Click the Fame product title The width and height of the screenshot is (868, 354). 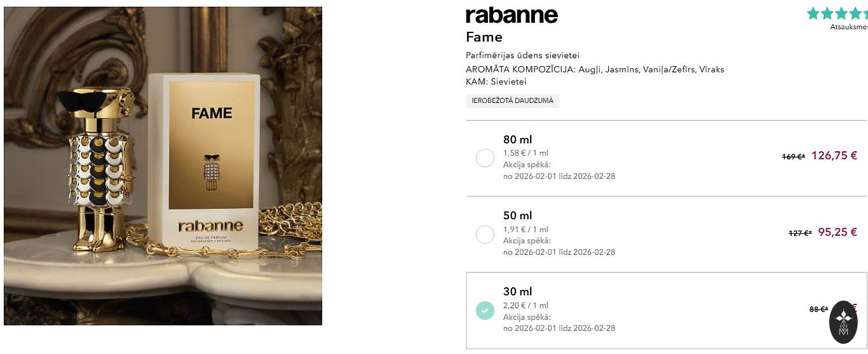484,37
